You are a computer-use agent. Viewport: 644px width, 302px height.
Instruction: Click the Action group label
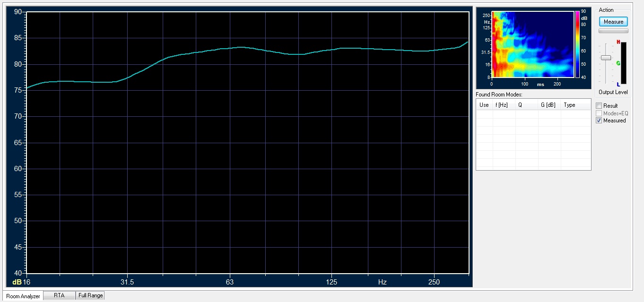[606, 10]
